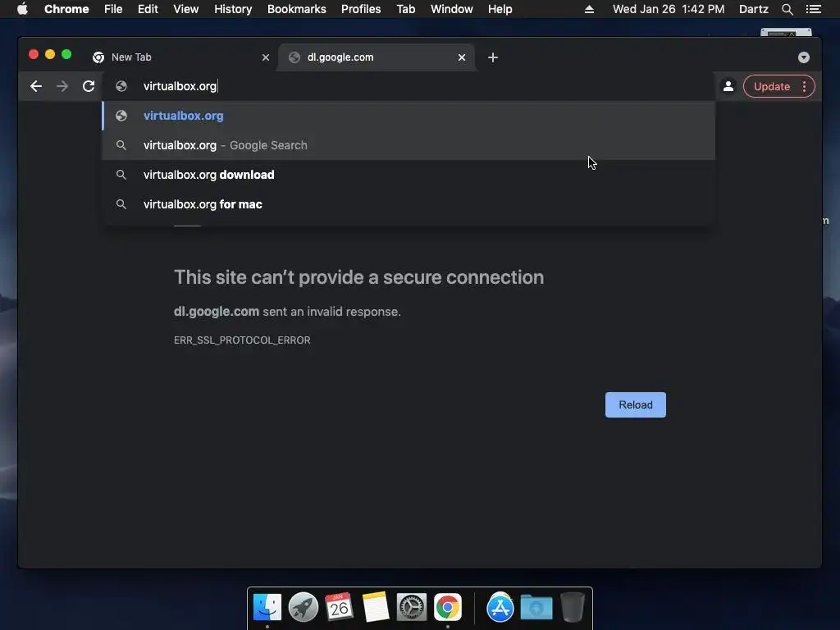The height and width of the screenshot is (630, 840).
Task: Open the Dartz user menu
Action: pyautogui.click(x=754, y=9)
